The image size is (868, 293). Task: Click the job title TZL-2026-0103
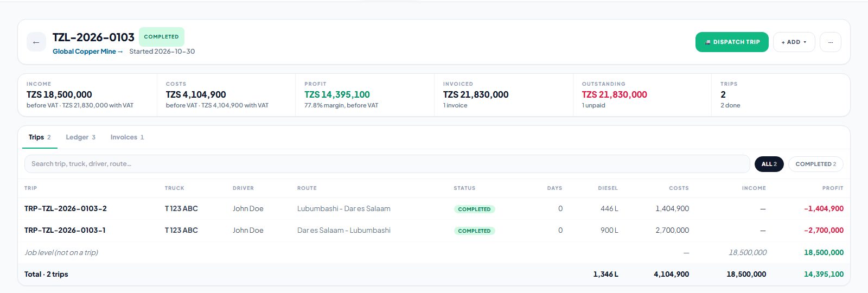click(93, 37)
